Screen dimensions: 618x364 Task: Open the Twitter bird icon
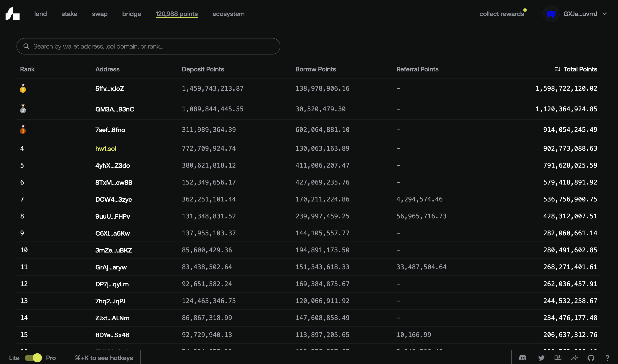click(x=541, y=358)
